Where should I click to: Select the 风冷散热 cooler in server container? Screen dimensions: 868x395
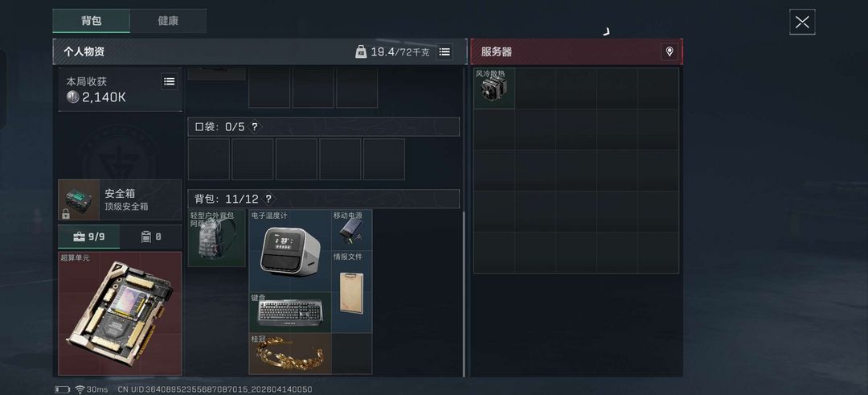494,88
